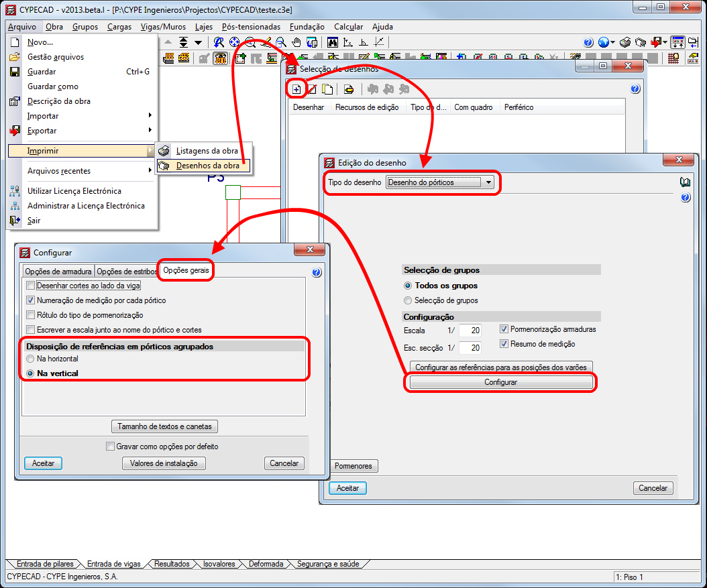
Task: Click 'Valores de instalação' button
Action: click(164, 463)
